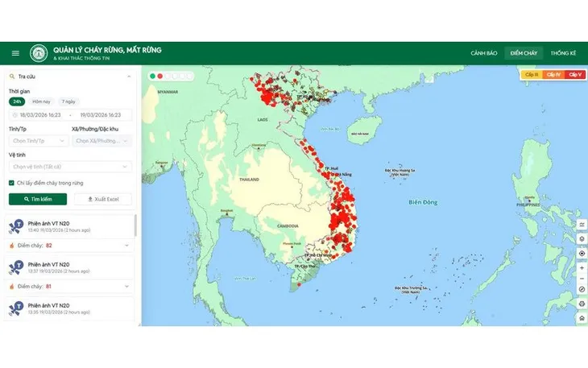588x368 pixels.
Task: Open the hamburger menu in the header
Action: pos(15,53)
